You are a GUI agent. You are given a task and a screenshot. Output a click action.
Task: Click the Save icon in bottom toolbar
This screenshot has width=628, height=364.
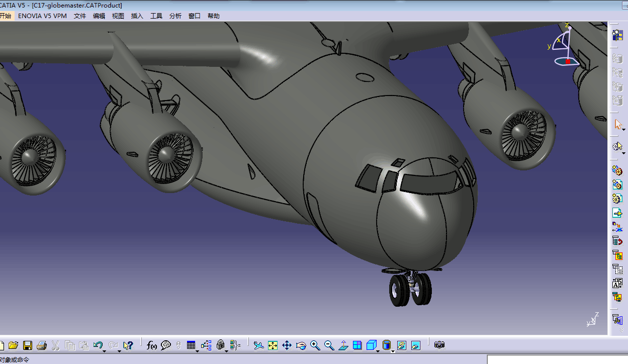[x=28, y=345]
